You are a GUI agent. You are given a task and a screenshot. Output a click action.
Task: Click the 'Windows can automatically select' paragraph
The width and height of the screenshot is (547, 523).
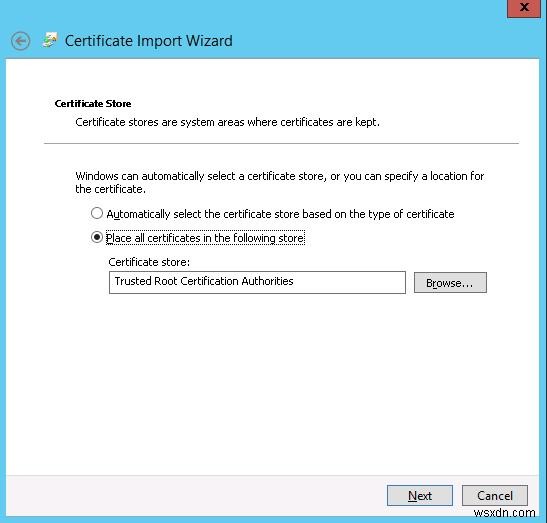coord(279,182)
